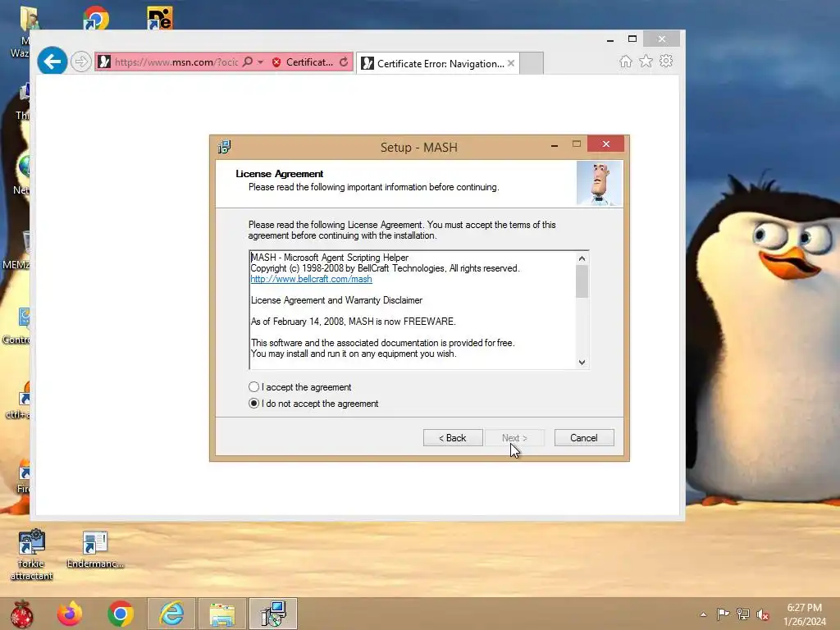
Task: Open the Chrome desktop shortcut icon
Action: [96, 18]
